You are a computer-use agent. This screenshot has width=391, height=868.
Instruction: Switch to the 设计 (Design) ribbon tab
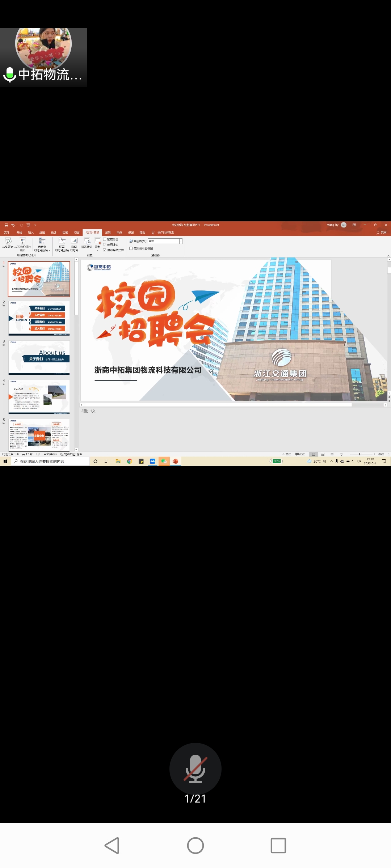pyautogui.click(x=54, y=233)
